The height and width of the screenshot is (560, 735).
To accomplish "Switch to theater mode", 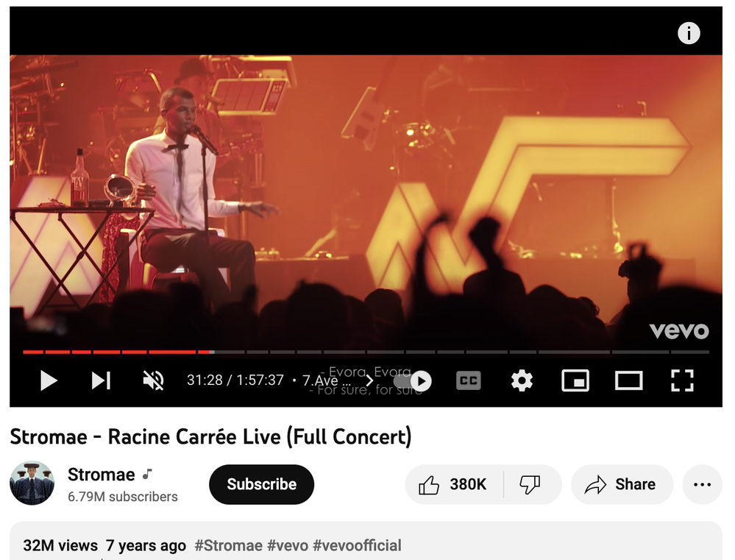I will coord(628,380).
